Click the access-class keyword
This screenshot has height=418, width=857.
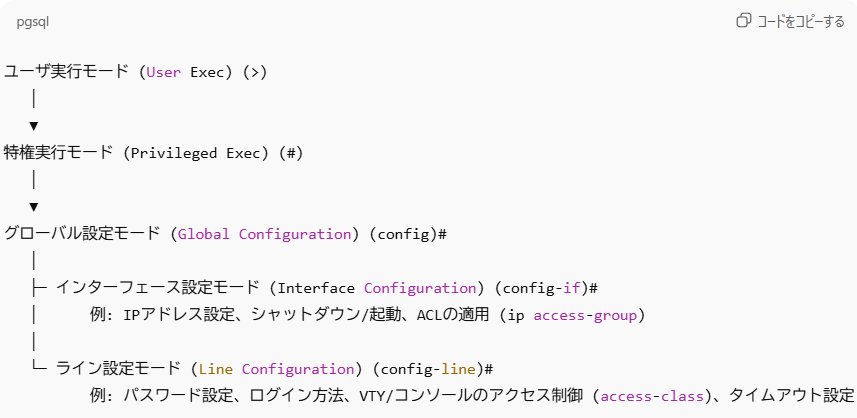click(x=650, y=396)
